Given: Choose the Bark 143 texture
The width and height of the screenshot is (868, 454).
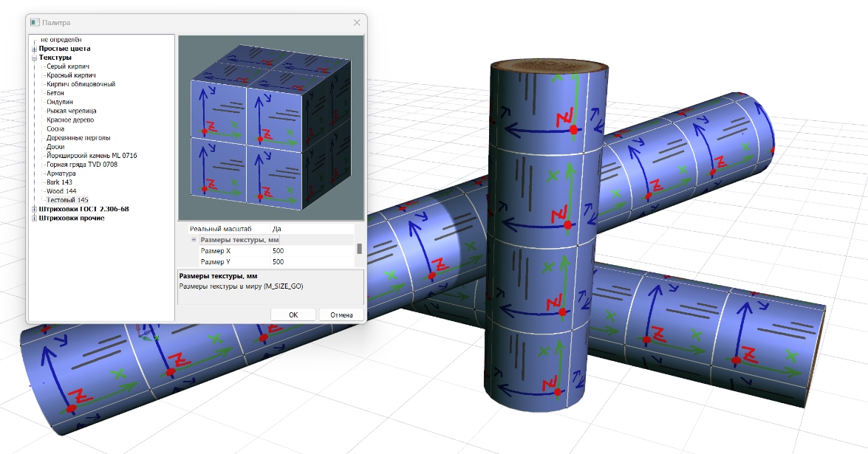Looking at the screenshot, I should click(59, 182).
